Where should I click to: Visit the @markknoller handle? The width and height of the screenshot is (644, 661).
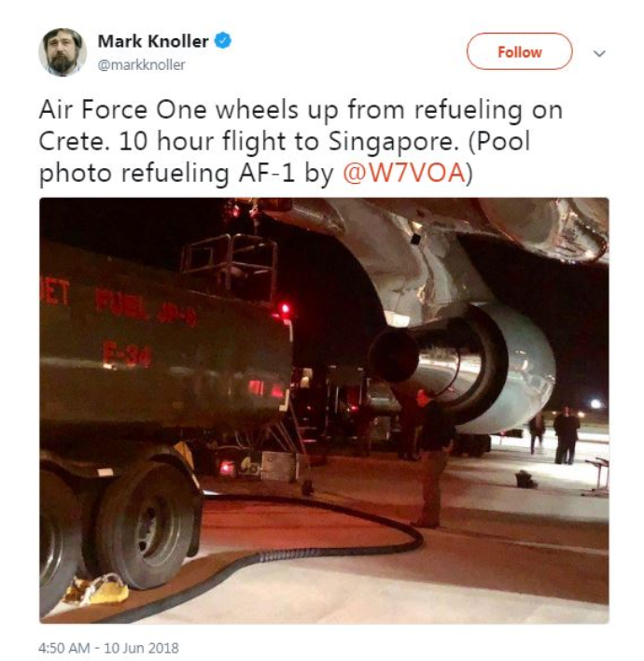pyautogui.click(x=141, y=65)
